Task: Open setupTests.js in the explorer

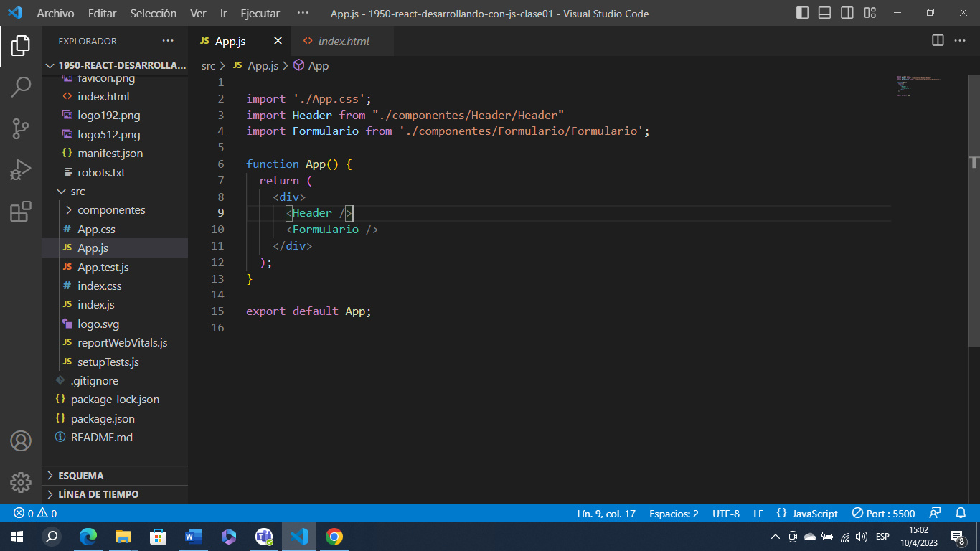Action: pyautogui.click(x=115, y=362)
